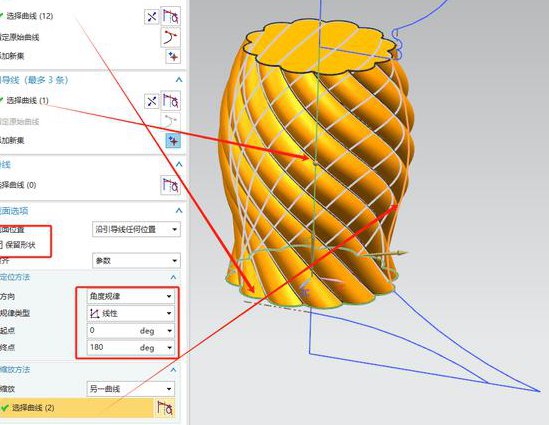Click the curve selection icon beside 选择曲线 (1)
Image resolution: width=549 pixels, height=425 pixels.
171,101
